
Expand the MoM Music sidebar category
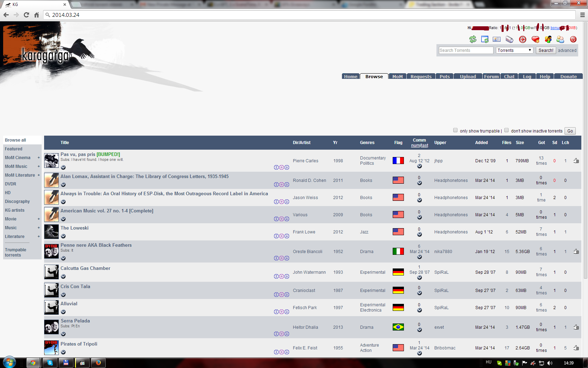pos(39,166)
